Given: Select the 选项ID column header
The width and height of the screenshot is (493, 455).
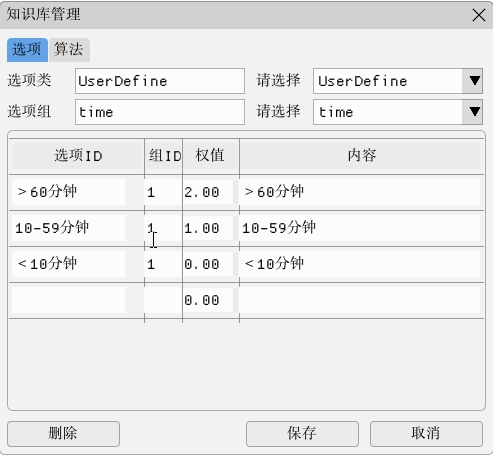Looking at the screenshot, I should click(78, 156).
